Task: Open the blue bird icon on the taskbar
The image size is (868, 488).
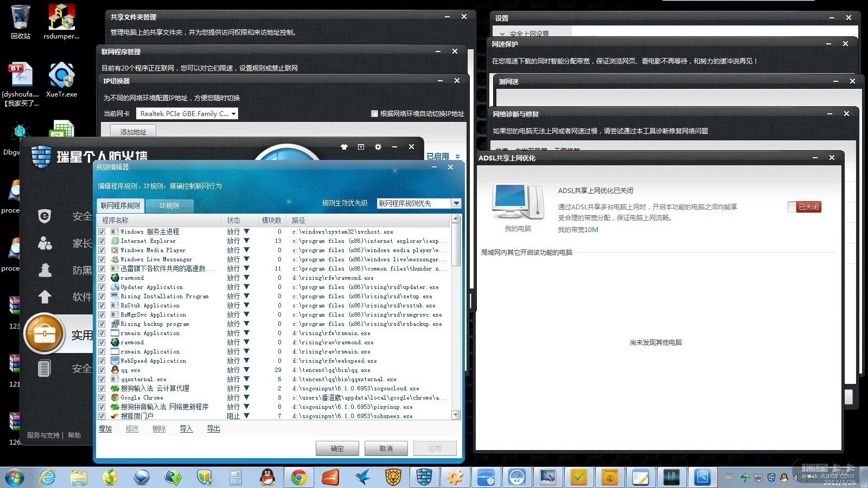Action: (361, 478)
